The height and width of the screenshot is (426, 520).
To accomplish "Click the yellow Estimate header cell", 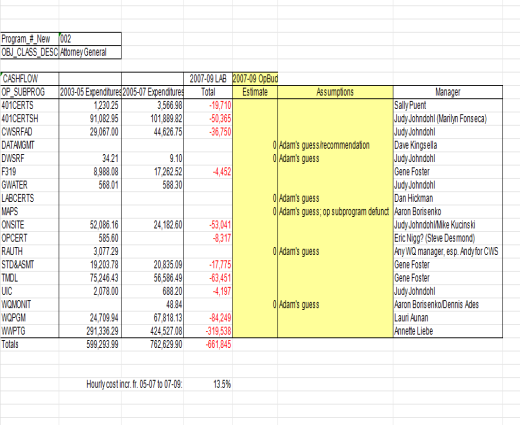I will [255, 92].
